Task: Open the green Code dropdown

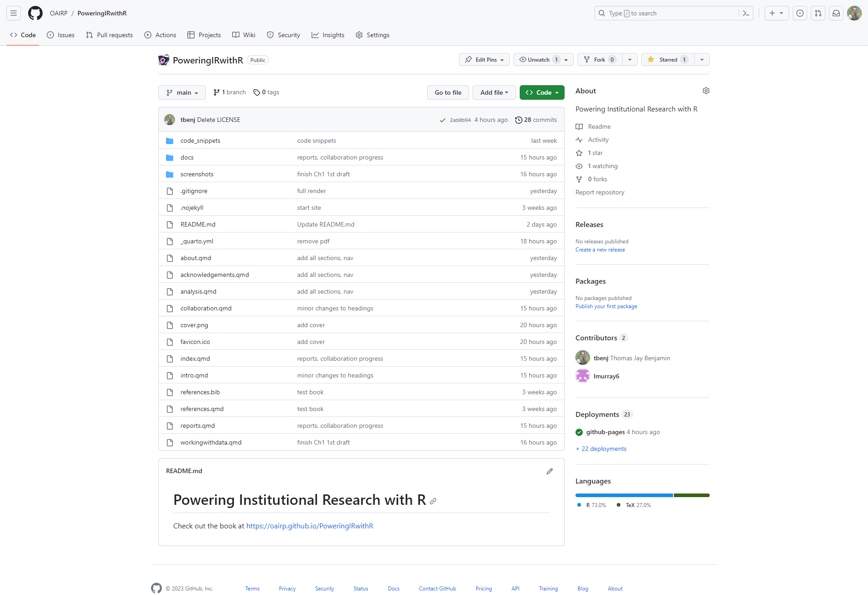Action: pyautogui.click(x=542, y=92)
